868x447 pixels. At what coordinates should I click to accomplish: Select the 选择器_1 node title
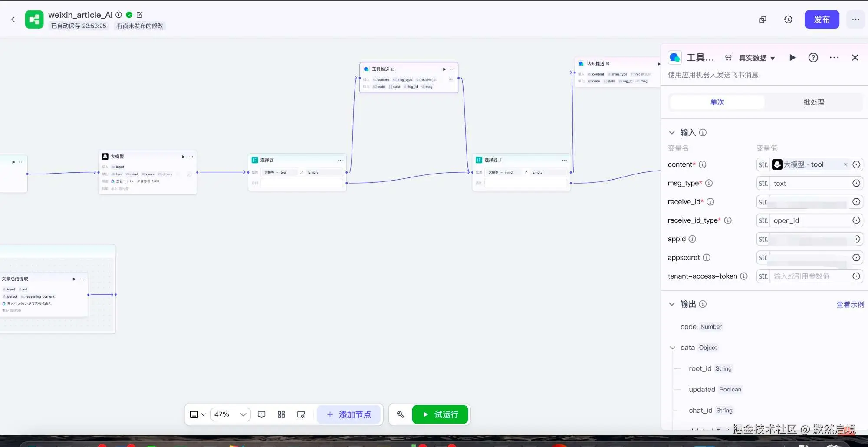[493, 160]
